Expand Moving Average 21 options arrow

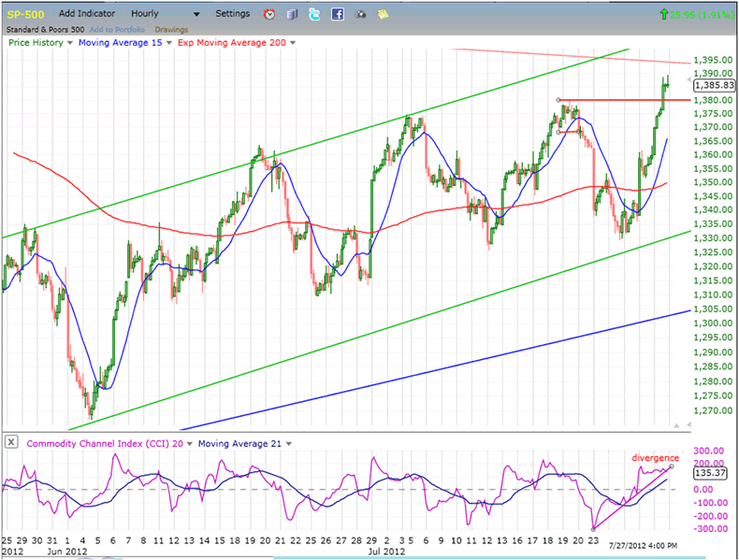(x=290, y=443)
